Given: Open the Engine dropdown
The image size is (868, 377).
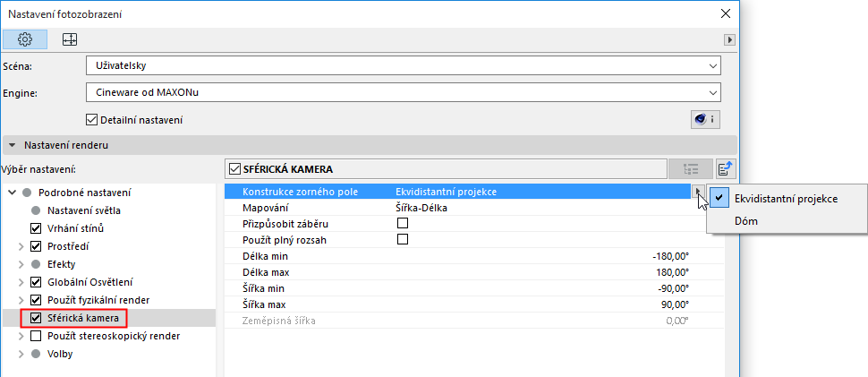Looking at the screenshot, I should pos(404,92).
